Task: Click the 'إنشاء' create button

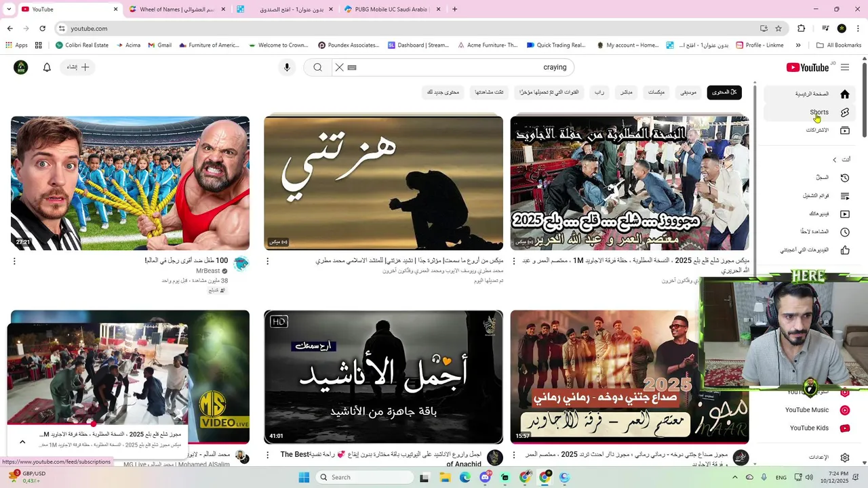Action: tap(78, 67)
